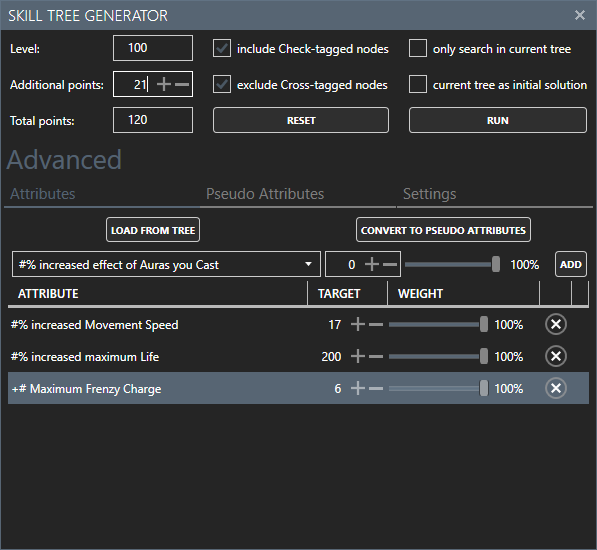Select the increased maximum Life row
Screen dimensions: 597x550
pos(298,357)
